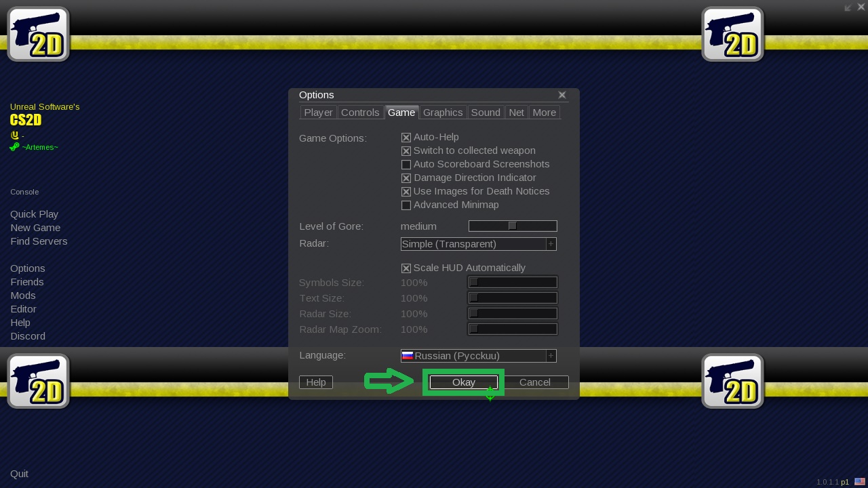
Task: Switch to the Net tab
Action: (x=517, y=113)
